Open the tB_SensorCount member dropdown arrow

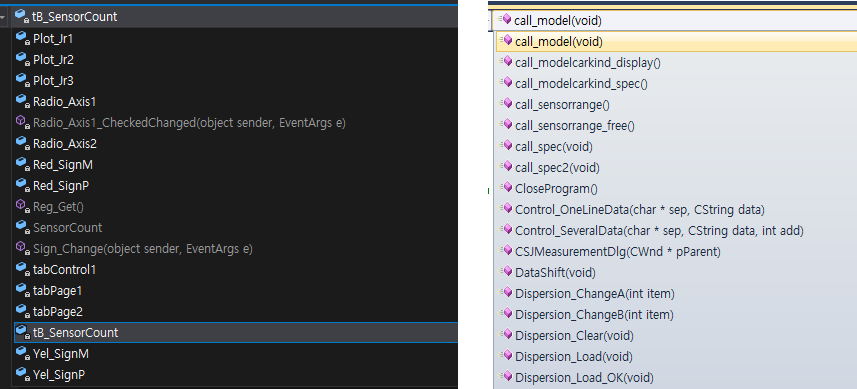(x=3, y=17)
